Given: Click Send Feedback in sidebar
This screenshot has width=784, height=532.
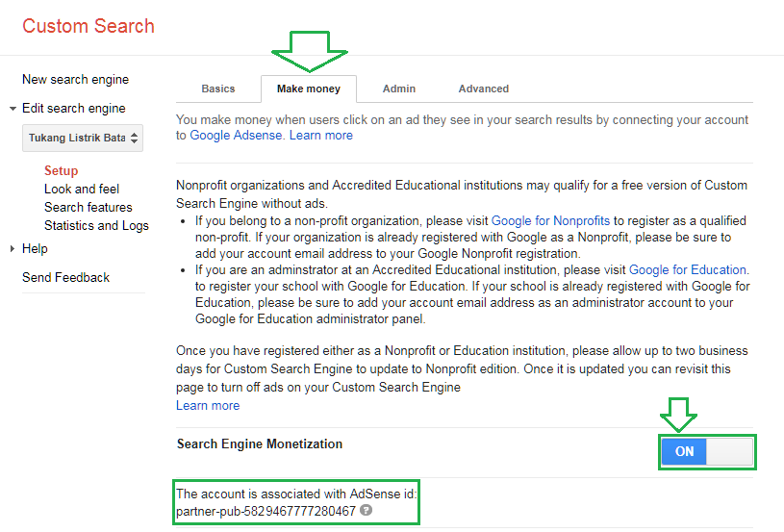Looking at the screenshot, I should tap(66, 278).
